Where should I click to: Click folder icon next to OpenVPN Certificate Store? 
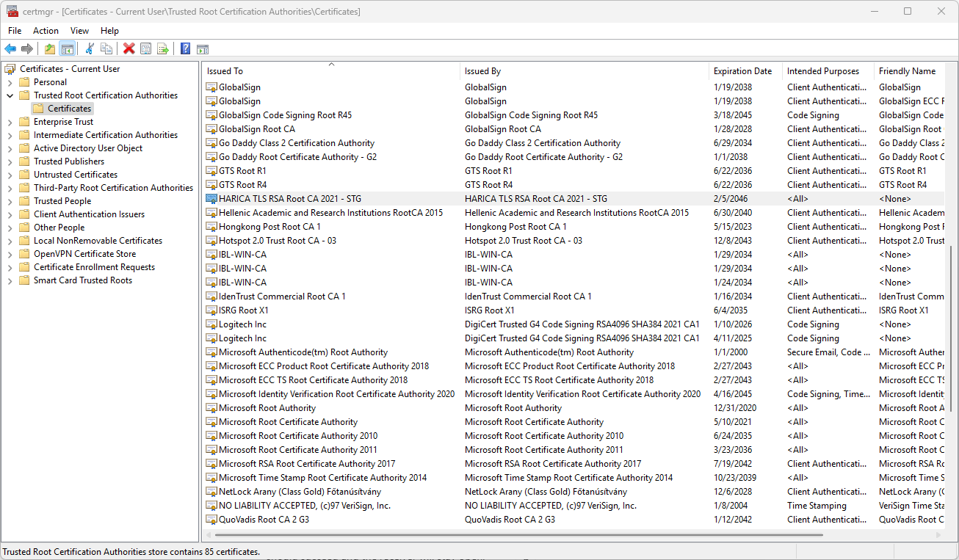pyautogui.click(x=24, y=254)
